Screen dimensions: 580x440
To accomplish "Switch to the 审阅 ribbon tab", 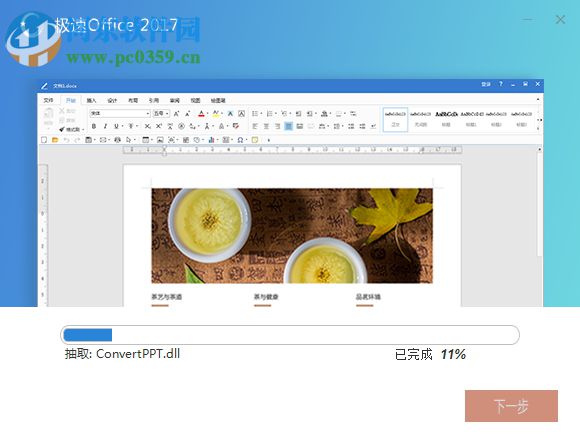I will pyautogui.click(x=174, y=100).
